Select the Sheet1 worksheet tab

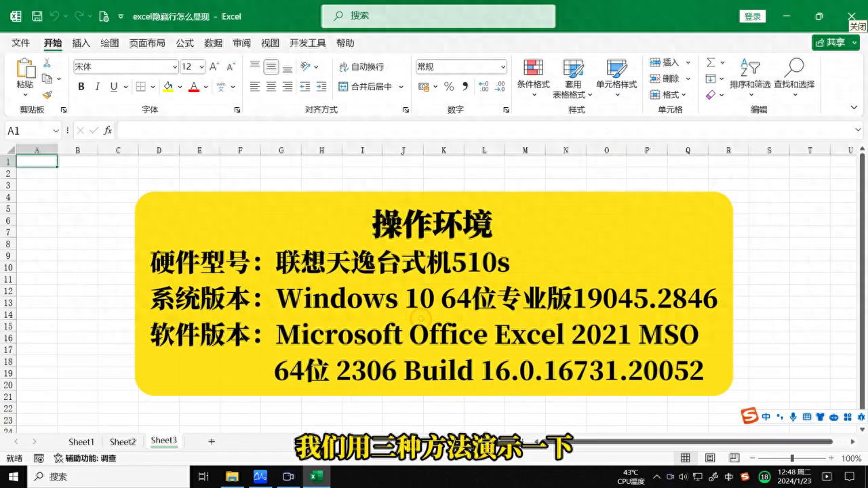click(x=81, y=441)
